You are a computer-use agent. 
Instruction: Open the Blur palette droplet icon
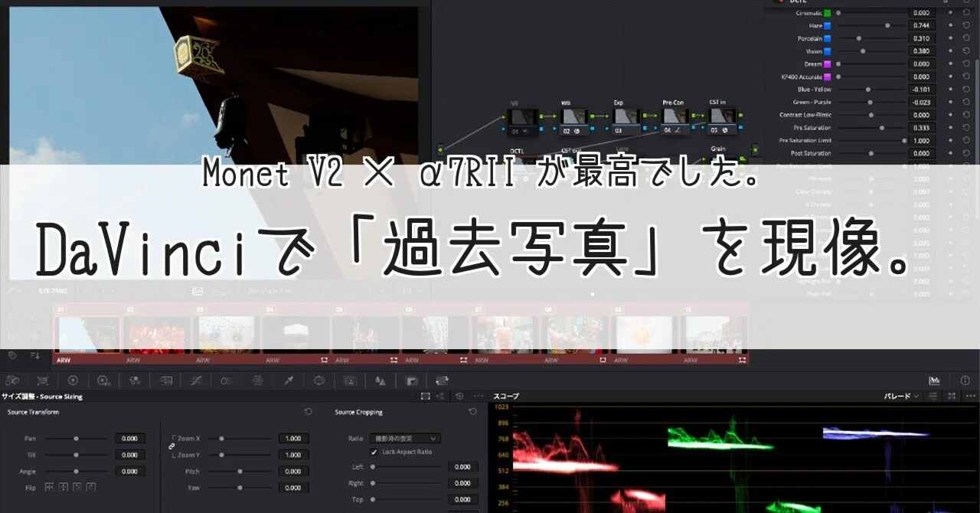381,380
